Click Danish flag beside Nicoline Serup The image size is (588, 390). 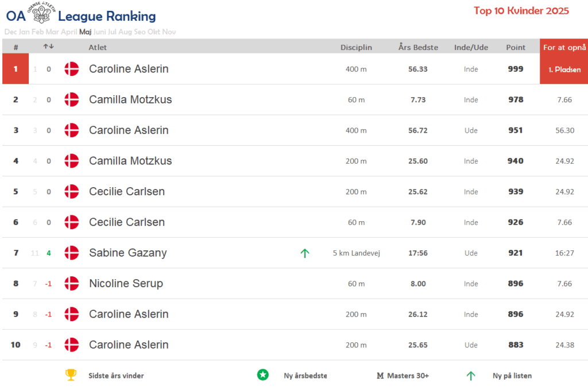pyautogui.click(x=72, y=284)
